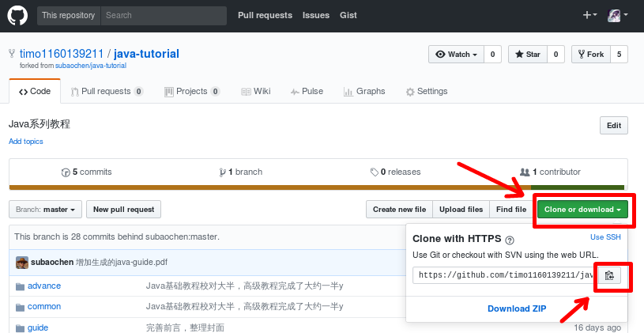Viewport: 644px width, 333px height.
Task: Open java-tutorial repository name link
Action: tap(146, 54)
